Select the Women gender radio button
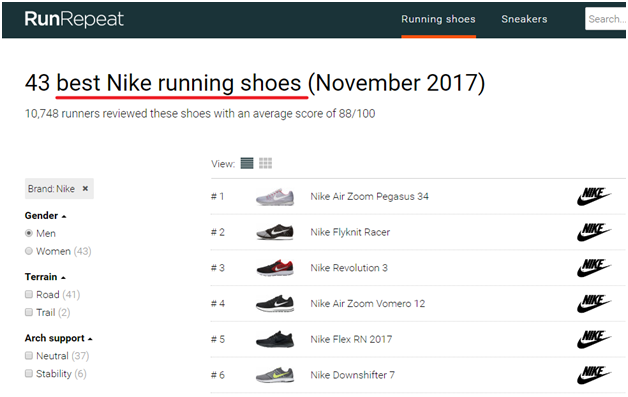 [x=28, y=251]
